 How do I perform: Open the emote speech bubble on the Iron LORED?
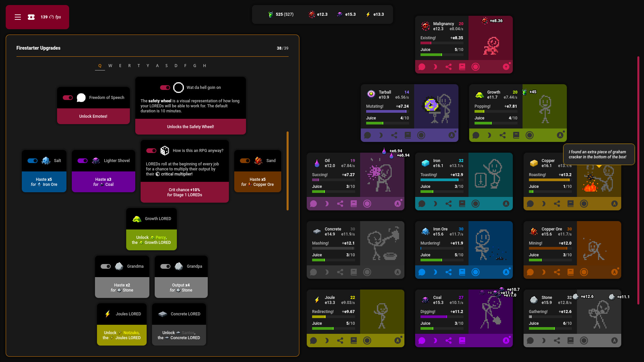pyautogui.click(x=422, y=203)
